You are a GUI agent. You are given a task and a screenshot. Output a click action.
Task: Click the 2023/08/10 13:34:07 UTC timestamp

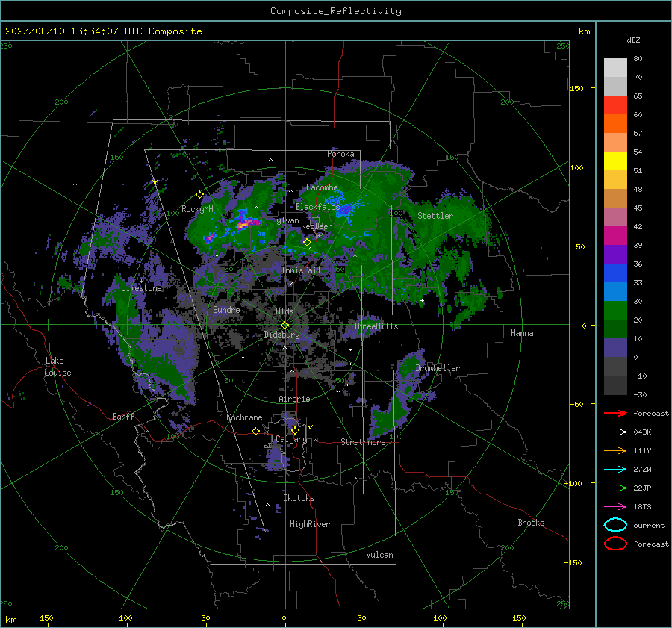[103, 31]
